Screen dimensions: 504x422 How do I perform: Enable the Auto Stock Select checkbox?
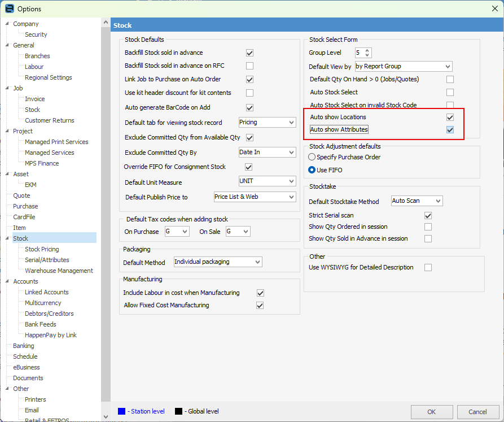pos(450,93)
